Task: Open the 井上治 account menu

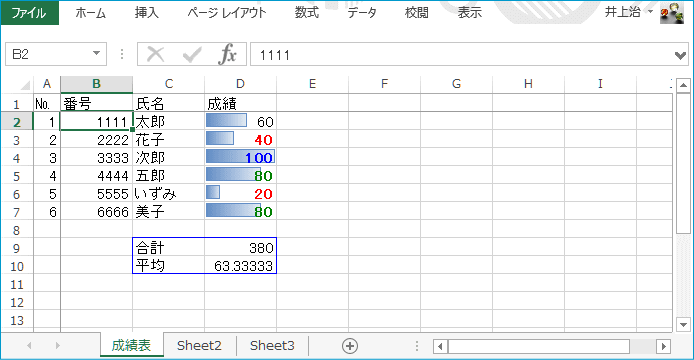Action: pos(628,12)
